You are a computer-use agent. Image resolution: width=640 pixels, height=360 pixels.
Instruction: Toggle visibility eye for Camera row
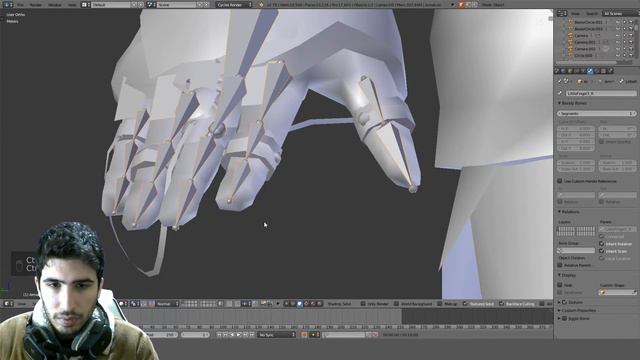[x=618, y=36]
